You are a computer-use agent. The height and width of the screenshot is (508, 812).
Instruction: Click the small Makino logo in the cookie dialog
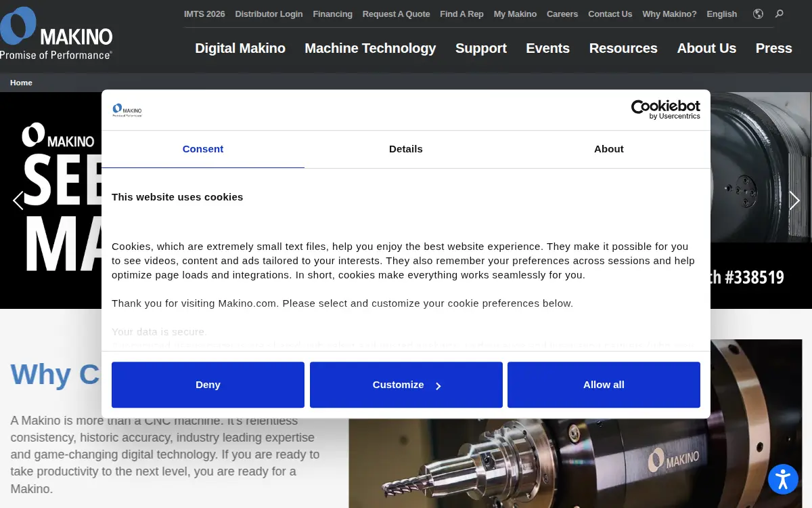[x=127, y=110]
